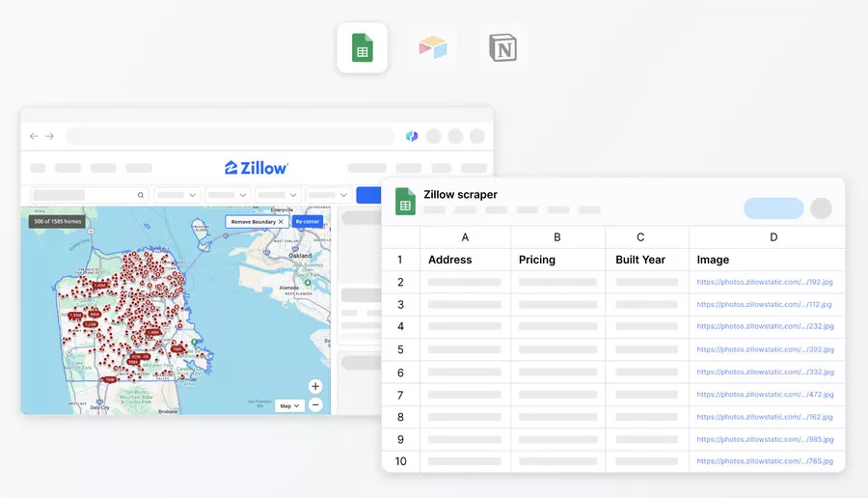868x498 pixels.
Task: Open the image link ending in 332.jpg
Action: [765, 373]
